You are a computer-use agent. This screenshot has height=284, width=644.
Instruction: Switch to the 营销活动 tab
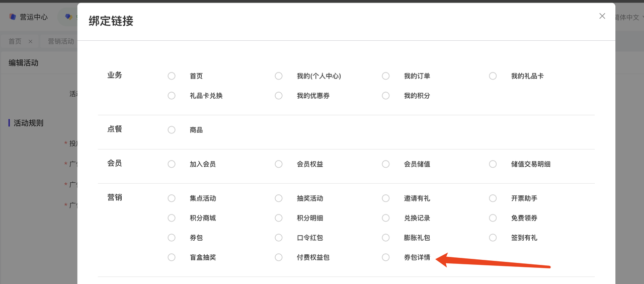pos(61,41)
